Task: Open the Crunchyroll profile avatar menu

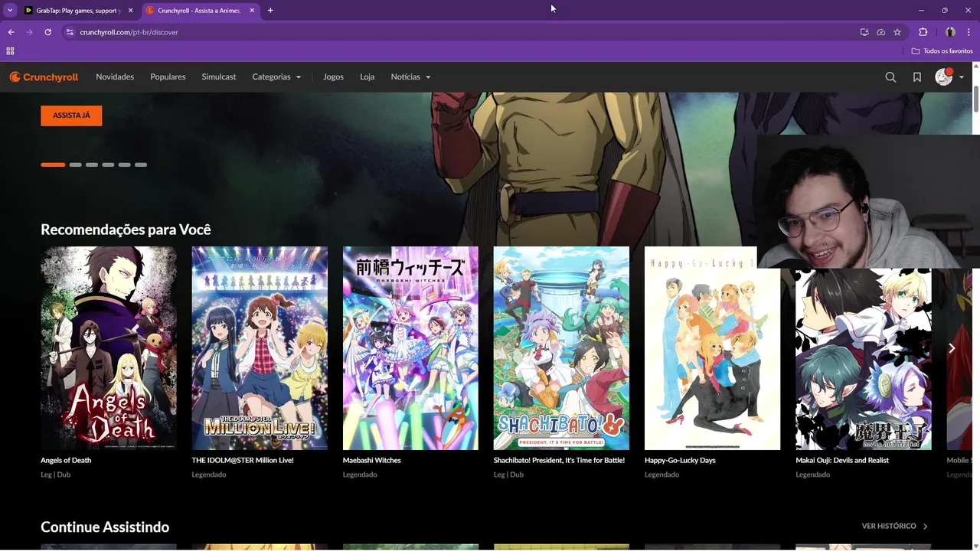Action: pyautogui.click(x=949, y=77)
